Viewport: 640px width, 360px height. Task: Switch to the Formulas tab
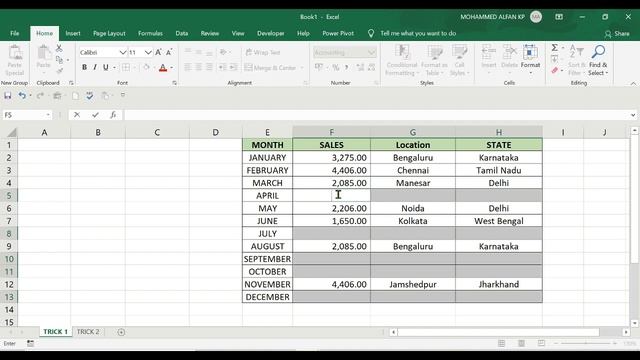click(150, 33)
